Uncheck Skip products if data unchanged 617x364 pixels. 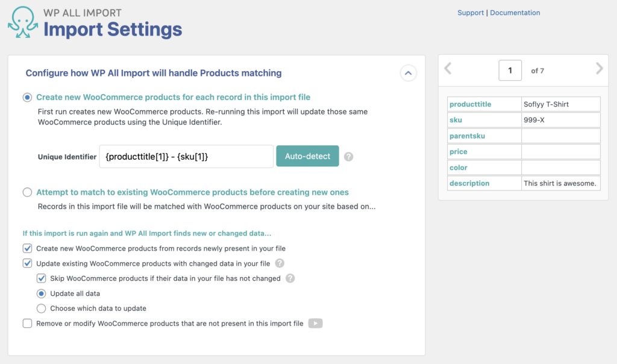(42, 278)
